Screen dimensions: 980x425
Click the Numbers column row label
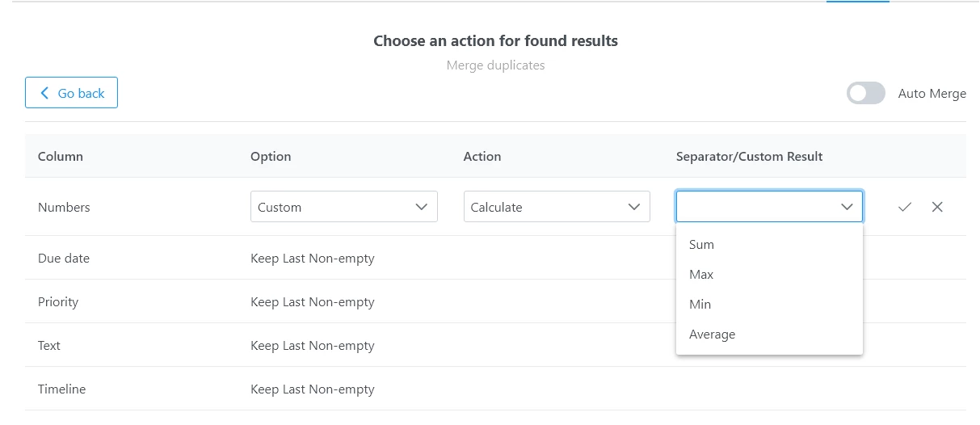64,207
